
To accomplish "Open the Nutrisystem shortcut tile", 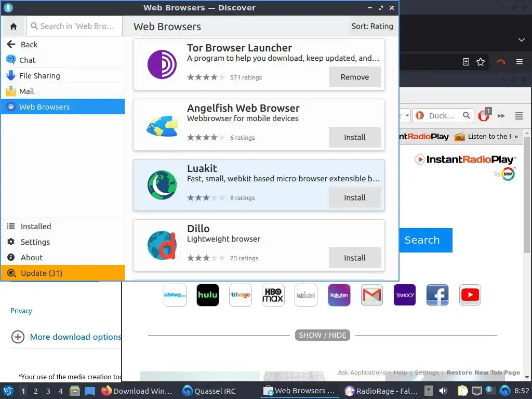I will click(x=306, y=295).
